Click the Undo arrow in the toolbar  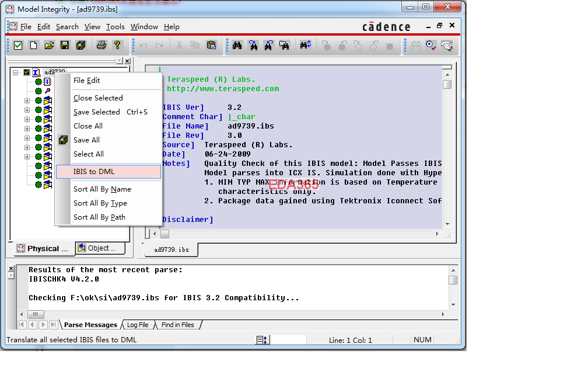(x=143, y=46)
